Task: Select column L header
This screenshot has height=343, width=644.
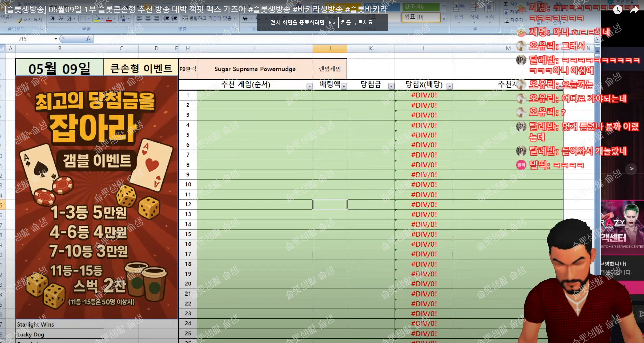Action: point(424,48)
